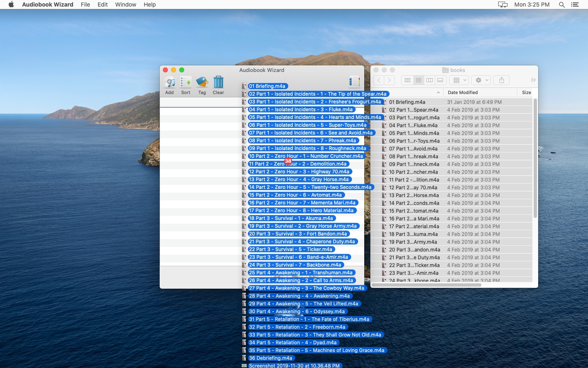Sort Finder list by Size column
588x368 pixels.
[x=527, y=92]
